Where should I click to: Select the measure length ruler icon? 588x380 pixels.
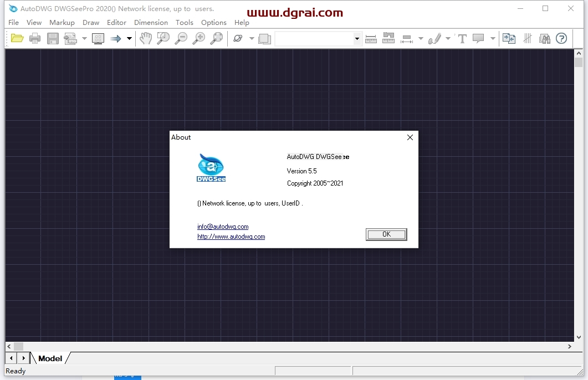click(x=371, y=39)
